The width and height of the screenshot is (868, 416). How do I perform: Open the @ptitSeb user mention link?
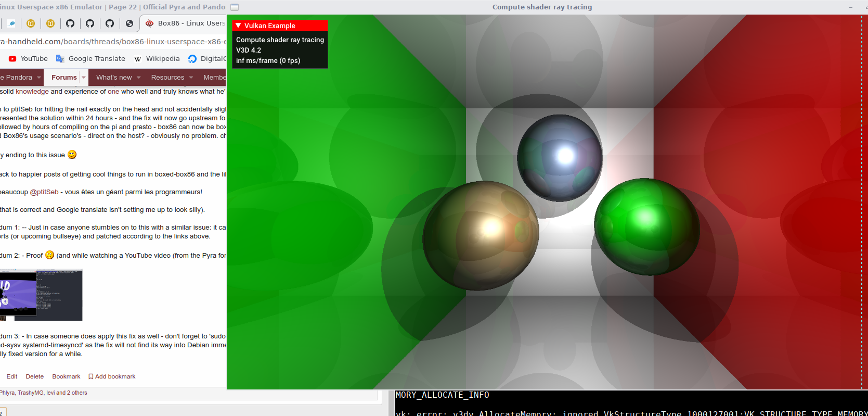(44, 192)
